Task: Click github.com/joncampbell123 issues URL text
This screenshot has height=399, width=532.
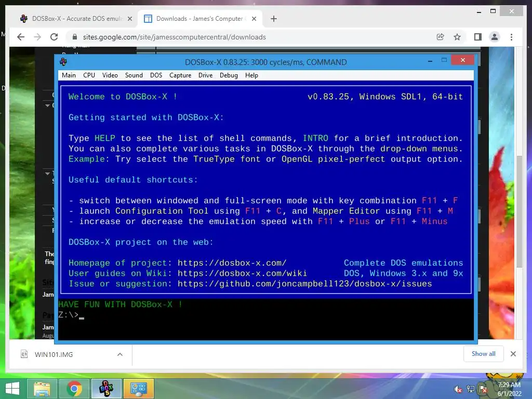Action: click(x=304, y=284)
